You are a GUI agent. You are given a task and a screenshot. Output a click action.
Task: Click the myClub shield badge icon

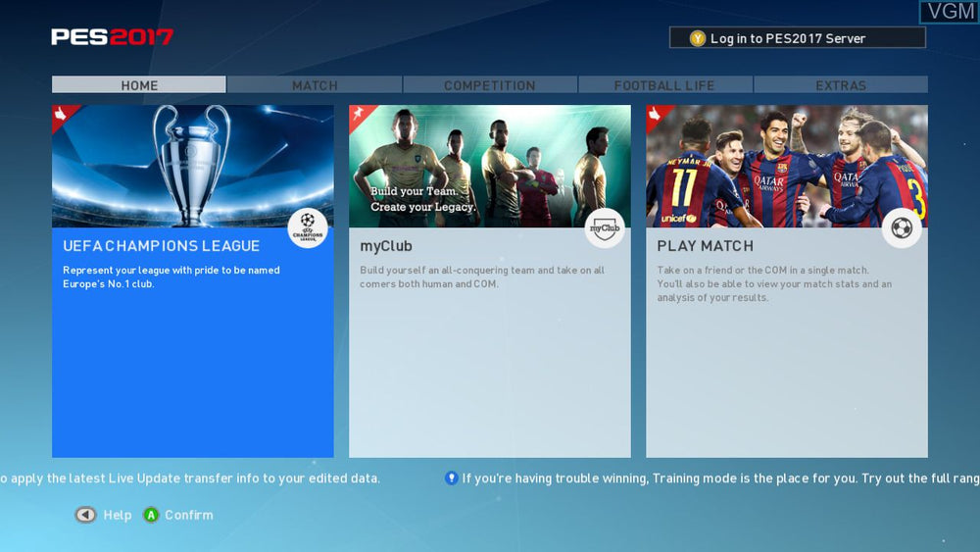click(x=605, y=228)
